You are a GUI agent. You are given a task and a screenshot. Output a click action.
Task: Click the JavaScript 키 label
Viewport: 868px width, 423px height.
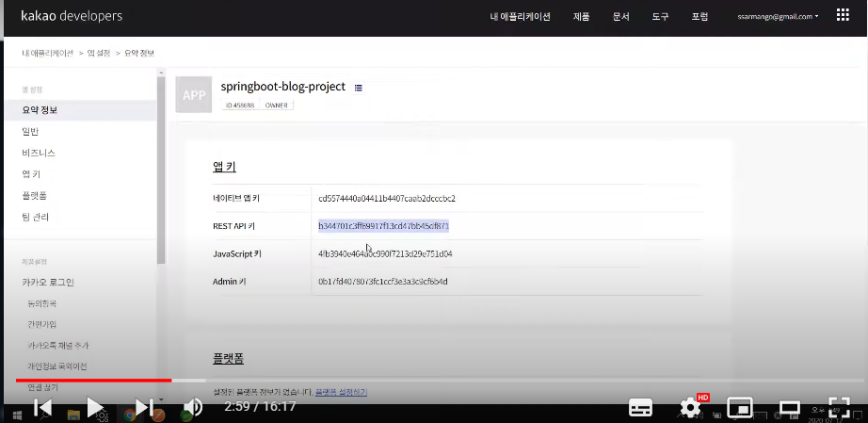tap(237, 253)
